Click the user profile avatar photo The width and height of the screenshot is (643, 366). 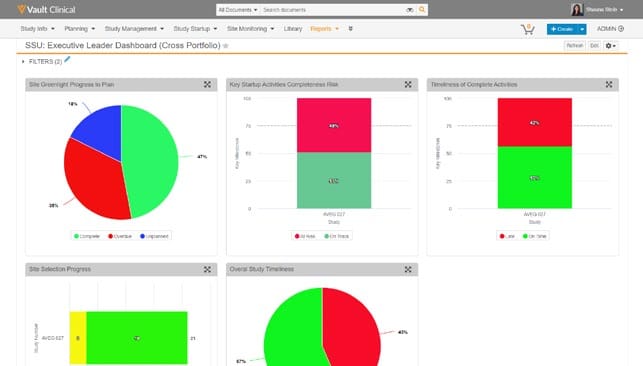[x=577, y=9]
